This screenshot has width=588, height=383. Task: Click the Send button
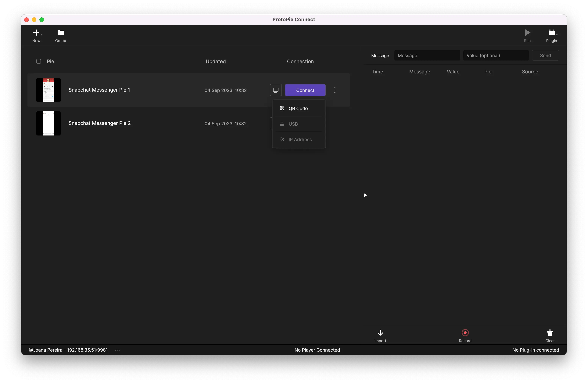(x=545, y=55)
